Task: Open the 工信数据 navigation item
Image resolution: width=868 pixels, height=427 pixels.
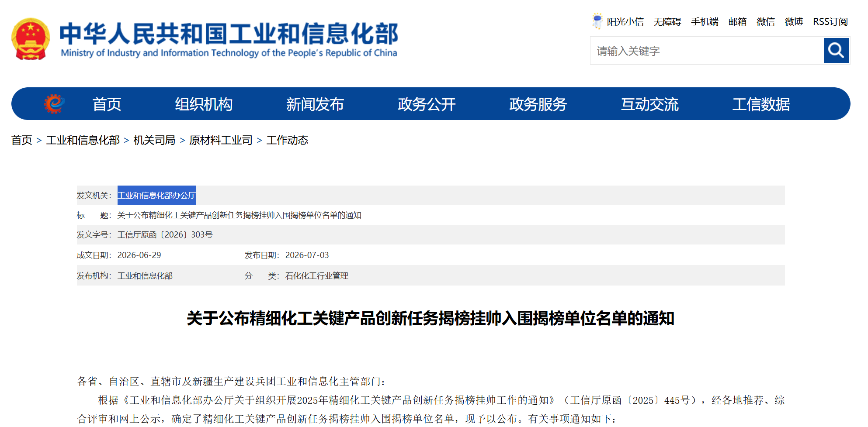Action: pos(761,104)
